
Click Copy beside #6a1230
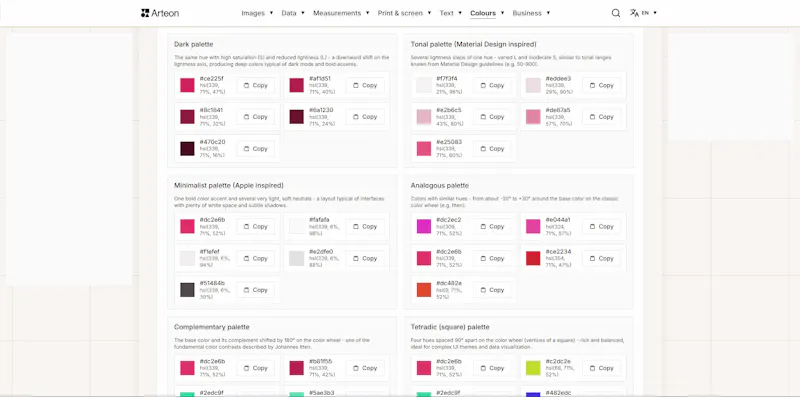click(x=365, y=117)
